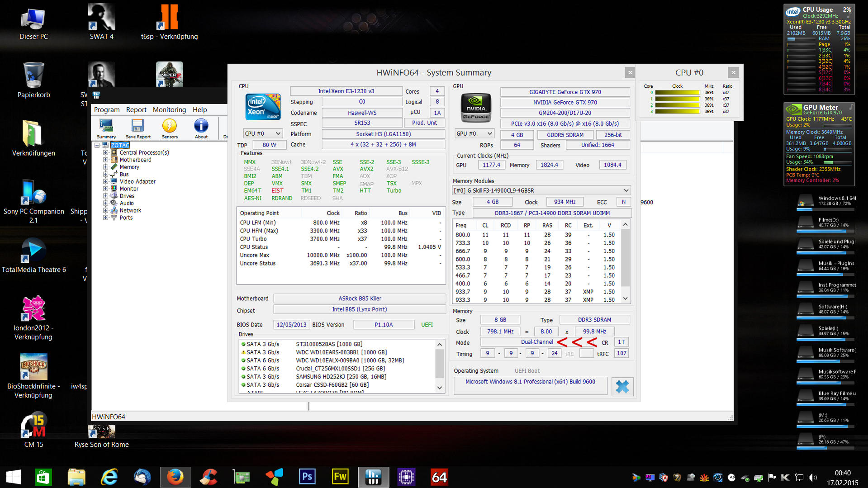This screenshot has width=868, height=488.
Task: Launch the SWAT 4 desktop shortcut
Action: click(101, 23)
